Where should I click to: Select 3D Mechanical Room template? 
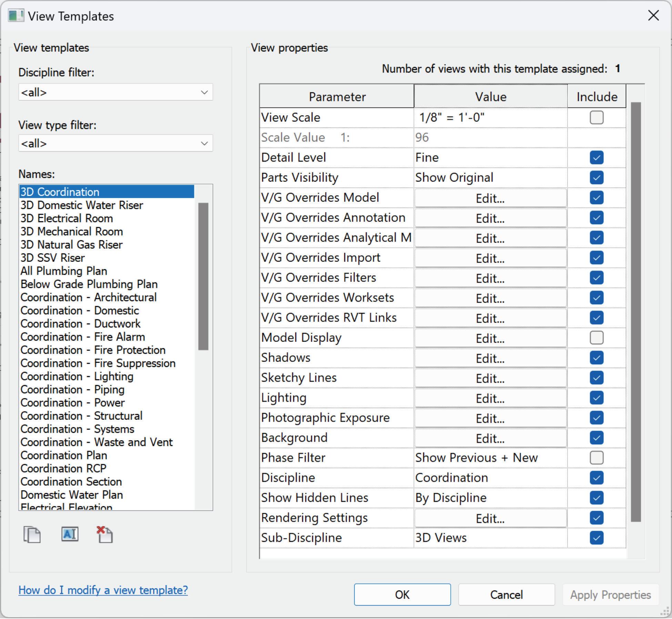[x=72, y=232]
